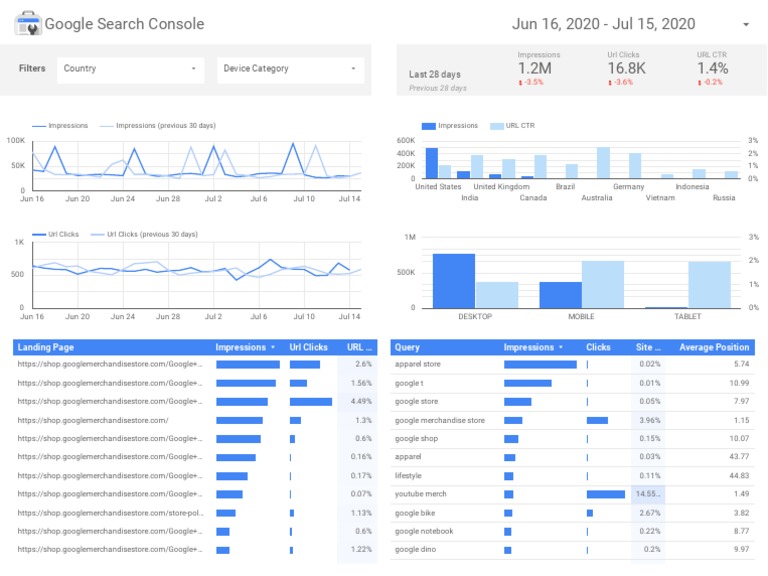
Task: Sort Query table by Impressions arrow
Action: click(561, 347)
